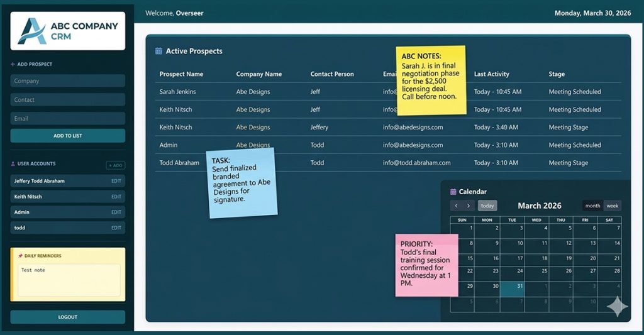Go to previous month in calendar
This screenshot has width=644, height=335.
(457, 206)
